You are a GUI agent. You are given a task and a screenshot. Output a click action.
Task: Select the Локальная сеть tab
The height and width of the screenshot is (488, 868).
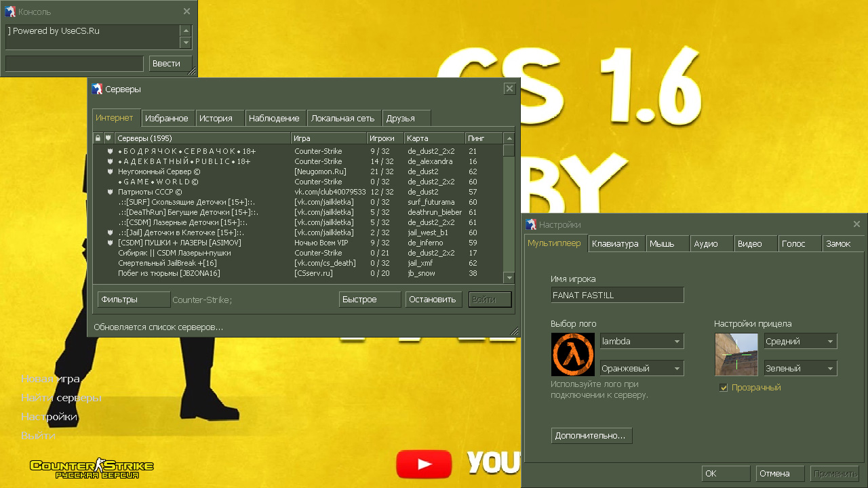click(344, 119)
